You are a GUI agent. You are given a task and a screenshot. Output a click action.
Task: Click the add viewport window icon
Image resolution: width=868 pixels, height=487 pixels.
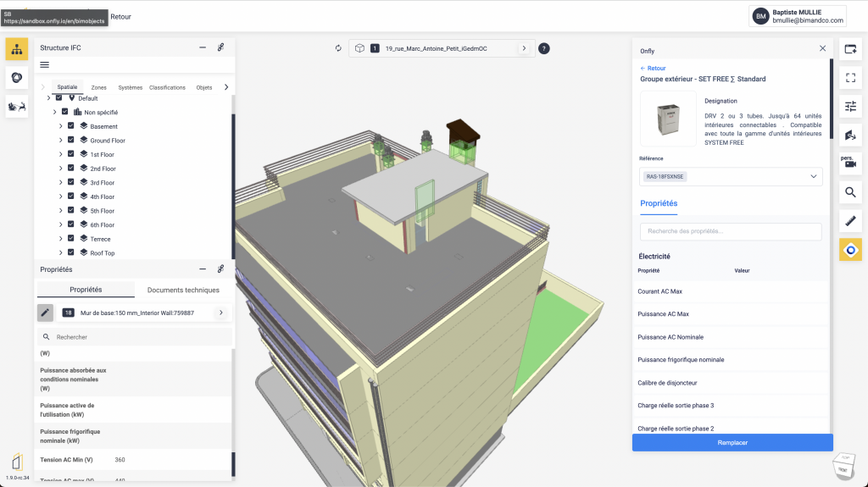850,49
